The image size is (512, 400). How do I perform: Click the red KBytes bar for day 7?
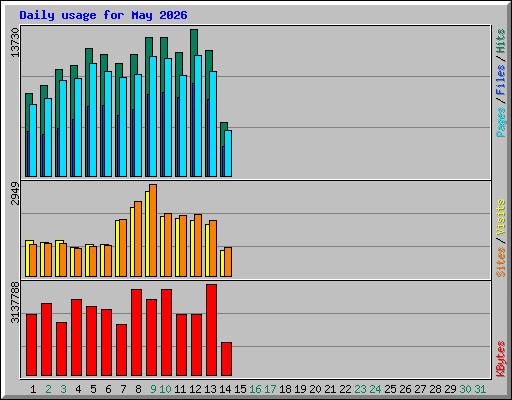121,350
